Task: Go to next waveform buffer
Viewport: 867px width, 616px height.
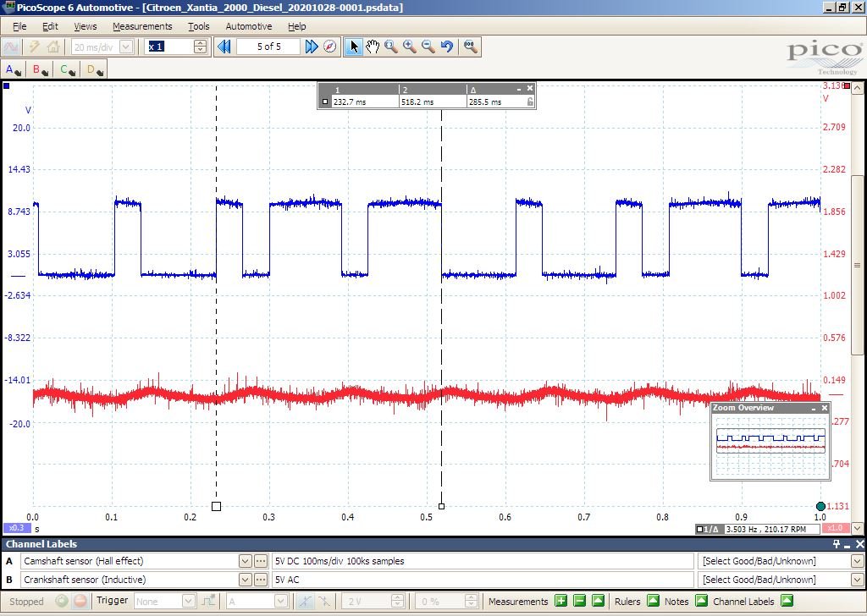Action: pos(312,47)
